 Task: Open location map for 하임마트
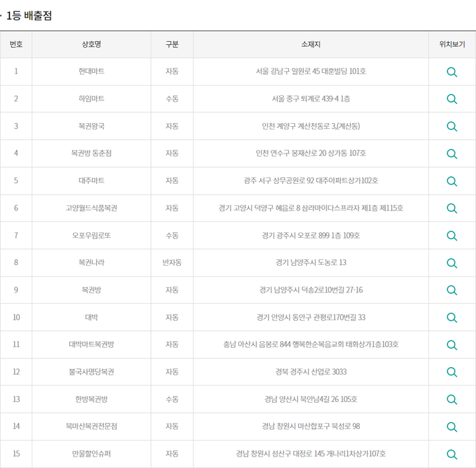point(452,99)
